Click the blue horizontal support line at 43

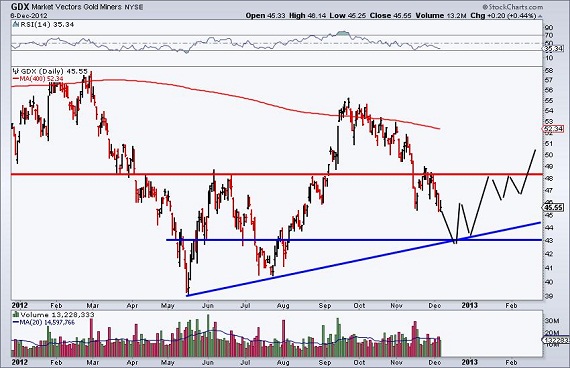click(354, 240)
